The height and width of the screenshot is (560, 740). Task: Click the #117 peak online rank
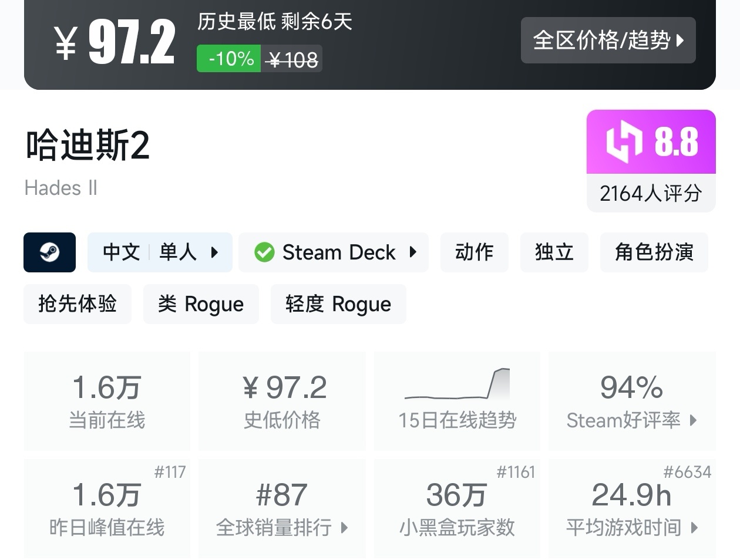click(170, 472)
